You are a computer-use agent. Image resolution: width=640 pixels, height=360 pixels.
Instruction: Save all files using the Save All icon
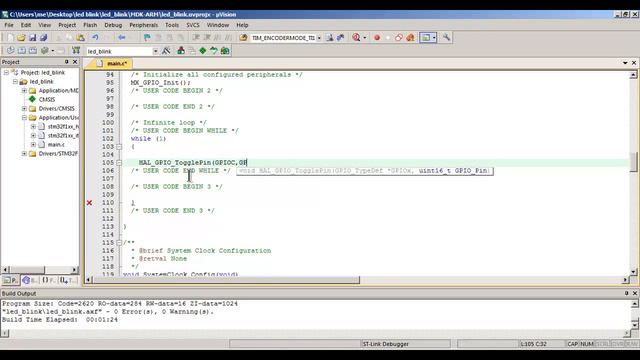43,38
